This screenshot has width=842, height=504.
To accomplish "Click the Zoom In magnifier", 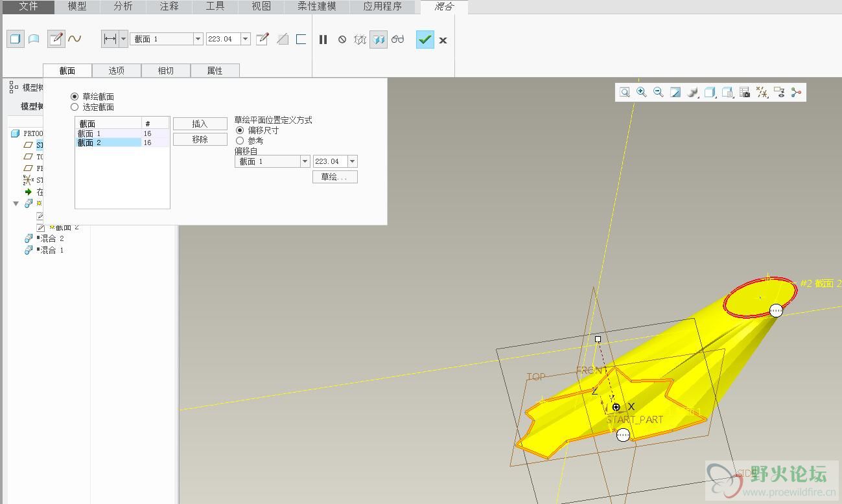I will pos(641,93).
